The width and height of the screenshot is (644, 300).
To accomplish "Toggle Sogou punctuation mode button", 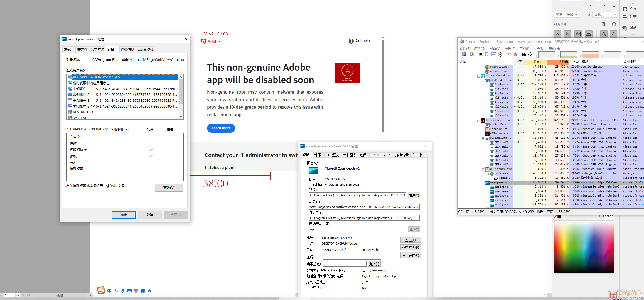I will point(116,291).
